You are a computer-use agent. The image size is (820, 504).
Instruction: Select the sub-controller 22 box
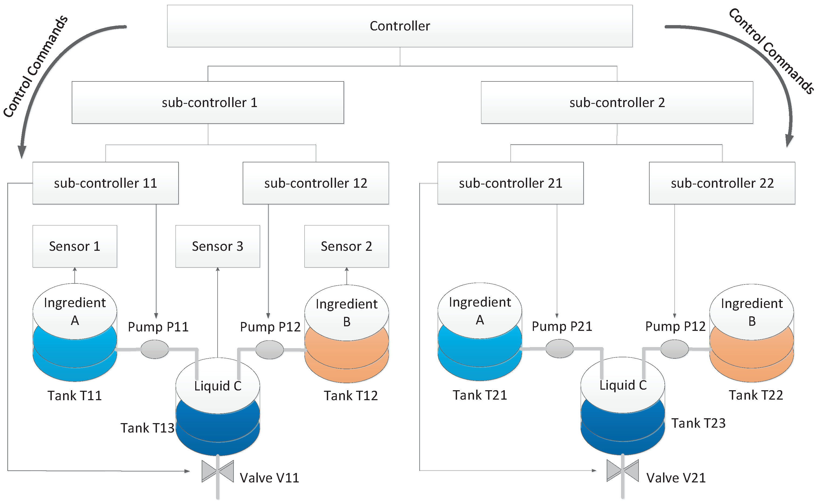coord(722,183)
